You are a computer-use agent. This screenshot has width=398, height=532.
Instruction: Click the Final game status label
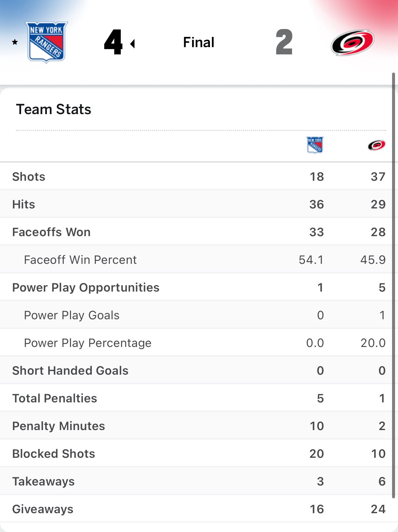click(x=199, y=42)
